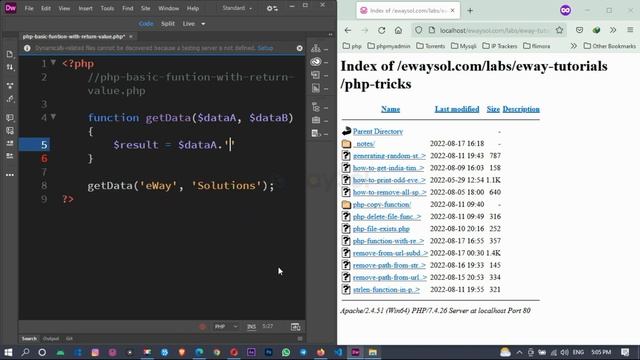Viewport: 640px width, 360px height.
Task: Open the CC Libraries panel icon
Action: pos(316,62)
